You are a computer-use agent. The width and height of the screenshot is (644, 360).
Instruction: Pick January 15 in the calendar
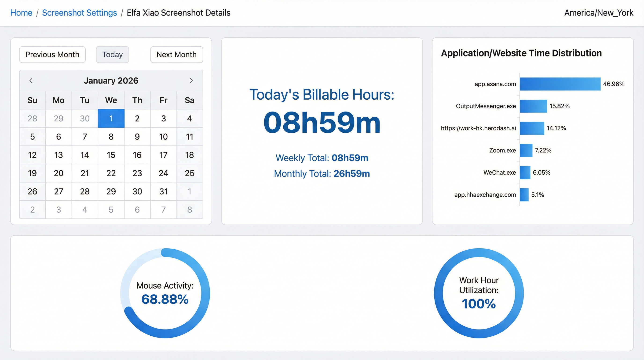111,155
